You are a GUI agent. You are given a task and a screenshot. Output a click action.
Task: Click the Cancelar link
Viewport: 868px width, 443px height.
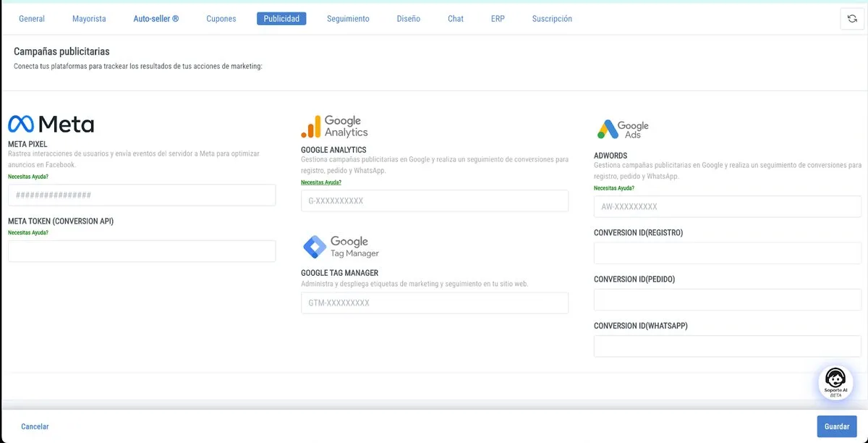[35, 426]
